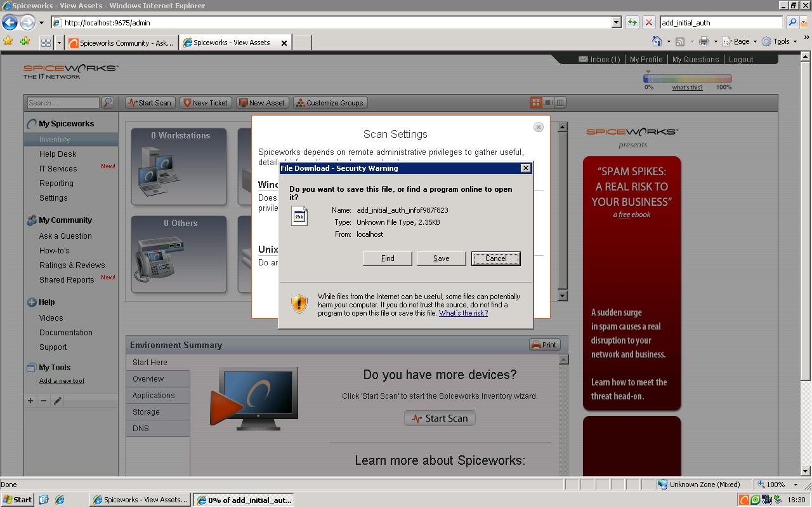Viewport: 812px width, 508px height.
Task: Toggle the grid view mode
Action: (x=535, y=102)
